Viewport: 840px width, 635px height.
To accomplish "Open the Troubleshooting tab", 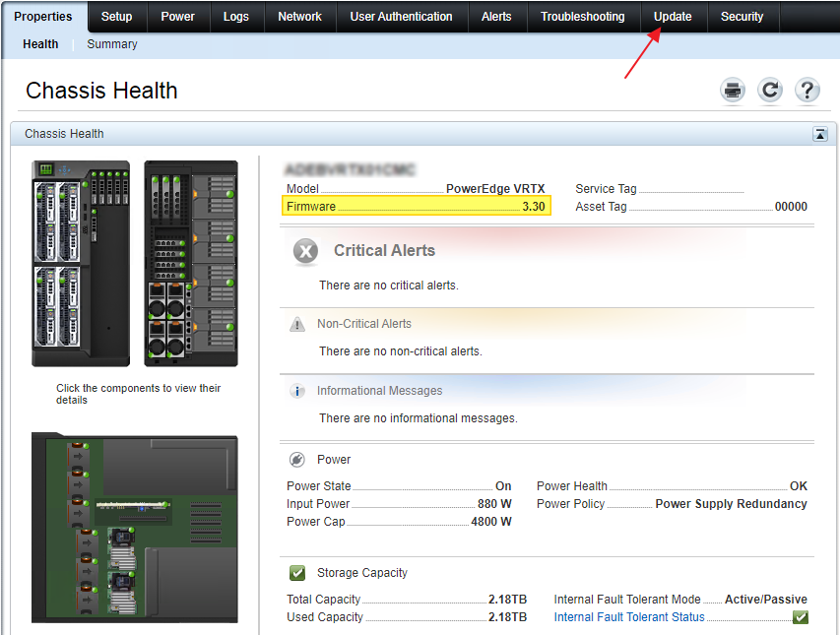I will point(582,17).
